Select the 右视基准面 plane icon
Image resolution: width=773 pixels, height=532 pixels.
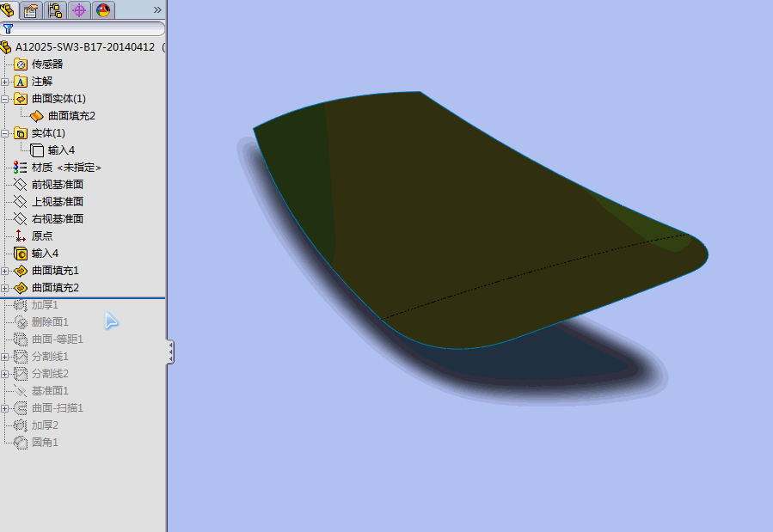tap(21, 218)
